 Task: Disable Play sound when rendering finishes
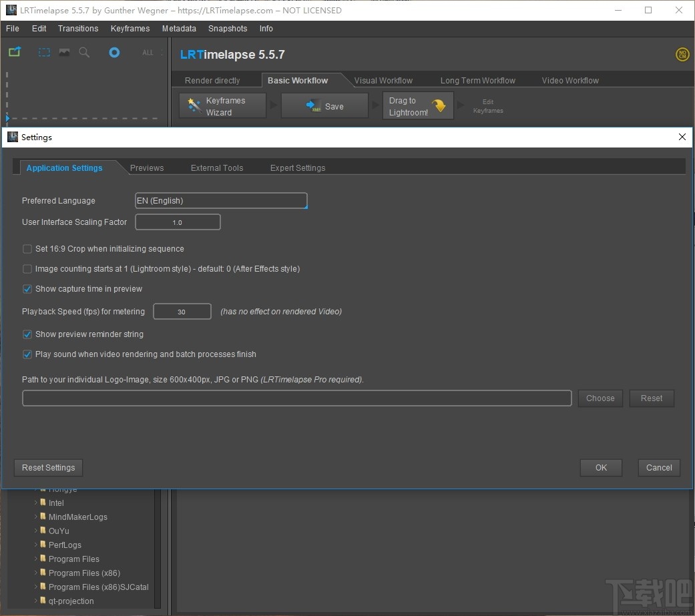coord(27,354)
